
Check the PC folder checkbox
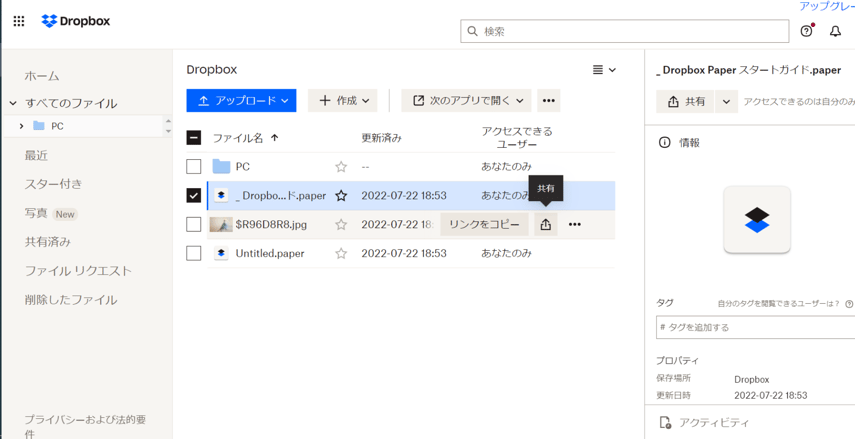tap(194, 167)
